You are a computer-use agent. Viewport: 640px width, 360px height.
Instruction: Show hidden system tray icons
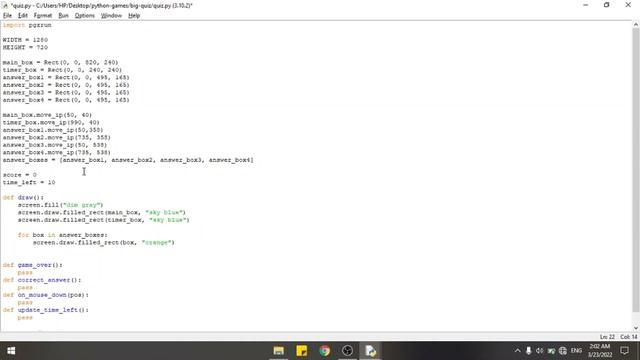coord(517,351)
